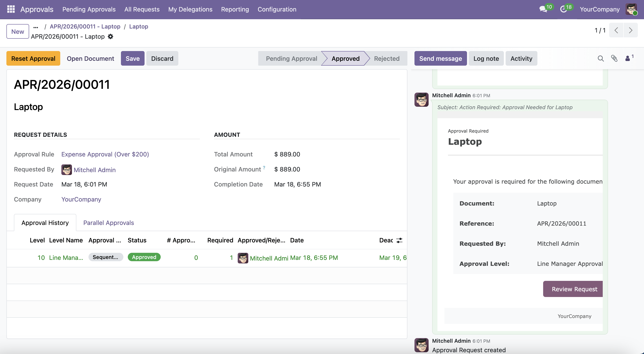Open optional columns adjust icon in table
Viewport: 644px width, 354px height.
tap(399, 240)
